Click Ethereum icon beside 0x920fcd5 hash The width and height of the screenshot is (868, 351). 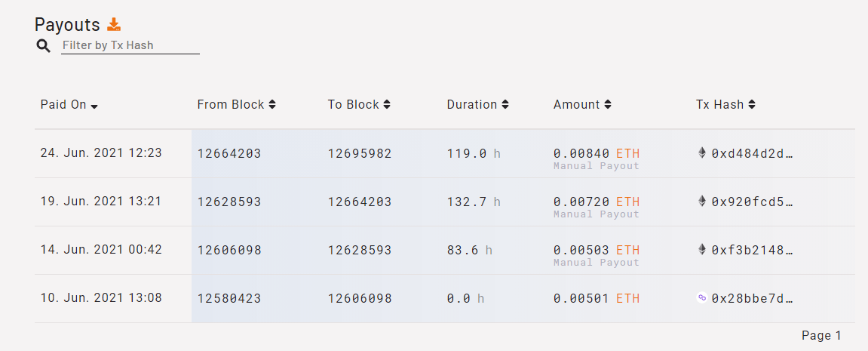click(x=702, y=202)
